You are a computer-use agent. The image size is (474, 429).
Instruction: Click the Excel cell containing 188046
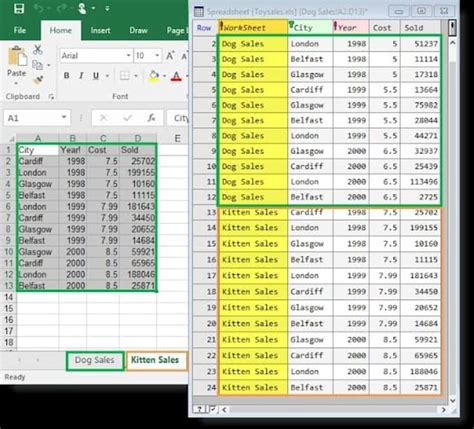[x=138, y=275]
